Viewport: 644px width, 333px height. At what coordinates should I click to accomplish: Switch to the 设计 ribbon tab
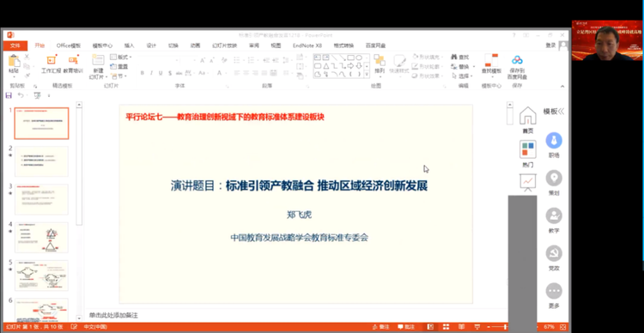151,45
